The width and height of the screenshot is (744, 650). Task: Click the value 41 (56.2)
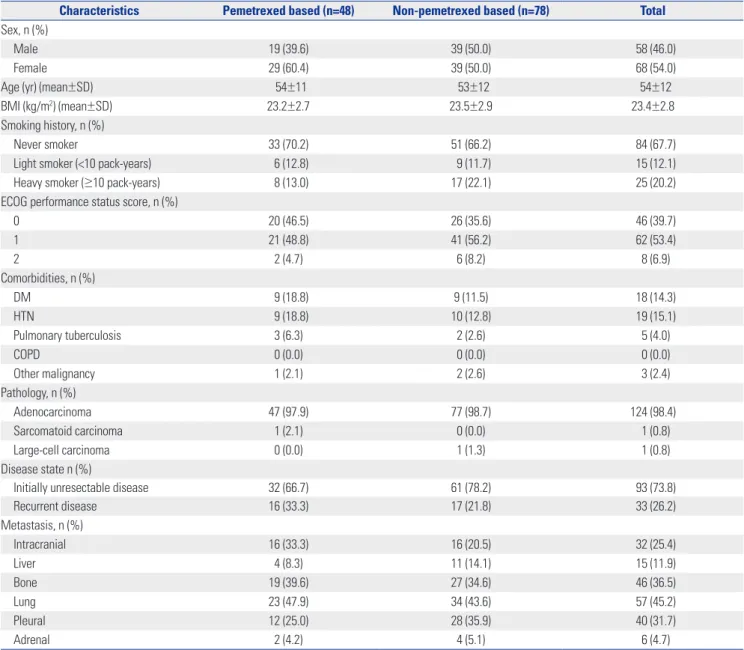tap(471, 240)
